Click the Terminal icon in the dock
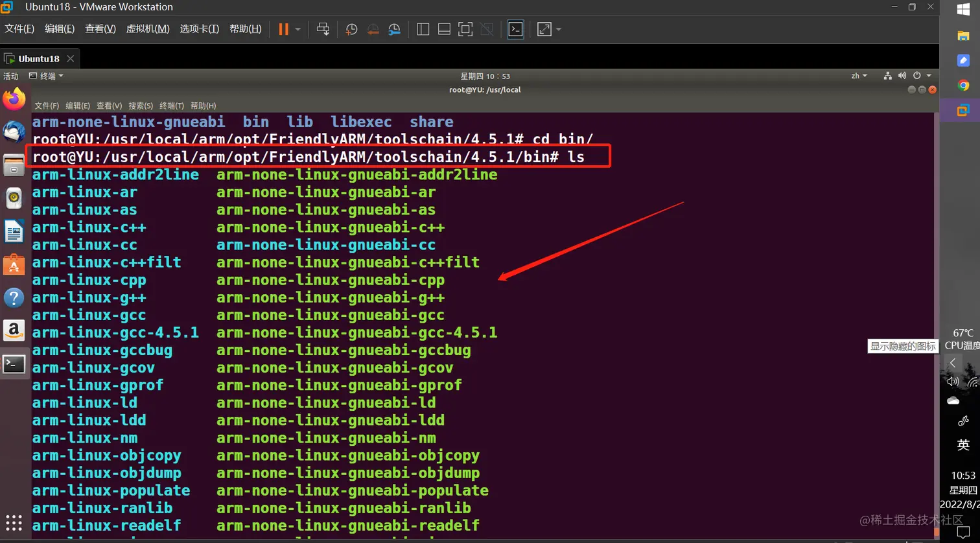 14,364
